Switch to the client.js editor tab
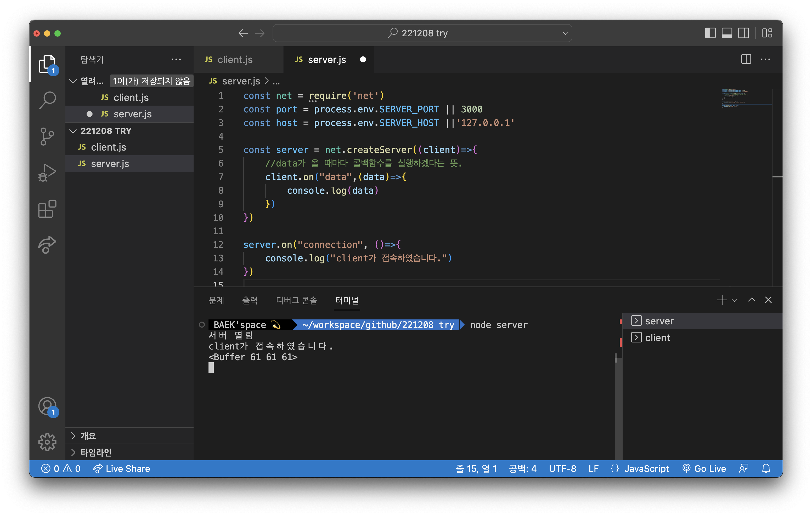 click(235, 60)
